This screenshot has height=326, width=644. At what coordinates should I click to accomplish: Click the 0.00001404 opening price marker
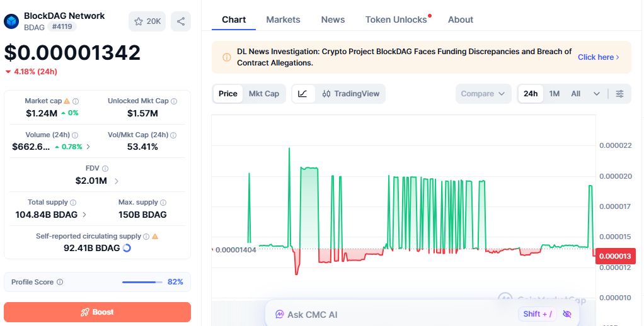pos(235,250)
